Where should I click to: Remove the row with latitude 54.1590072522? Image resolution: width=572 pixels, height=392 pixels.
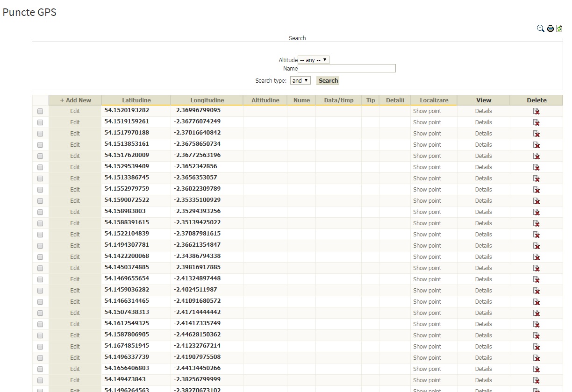point(536,201)
